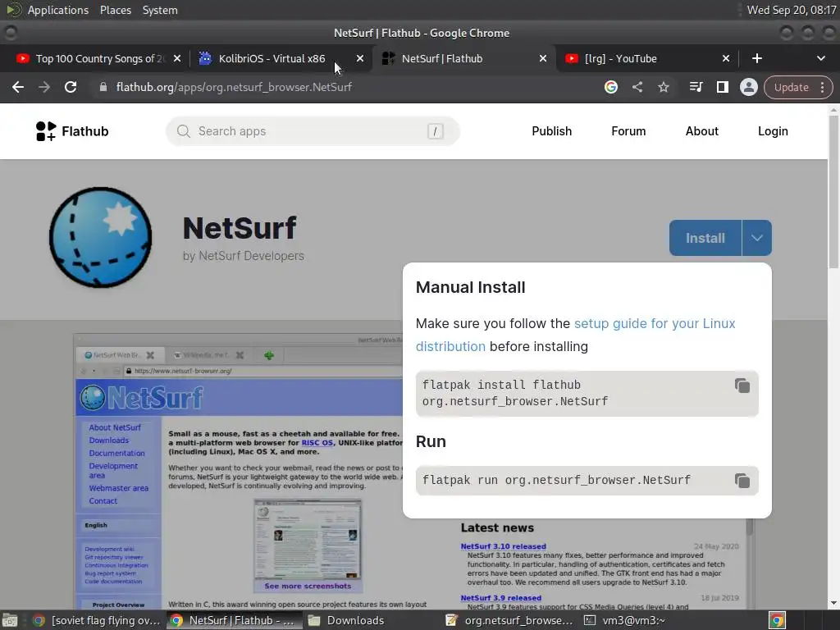Click the Manual Install heading

(x=470, y=287)
